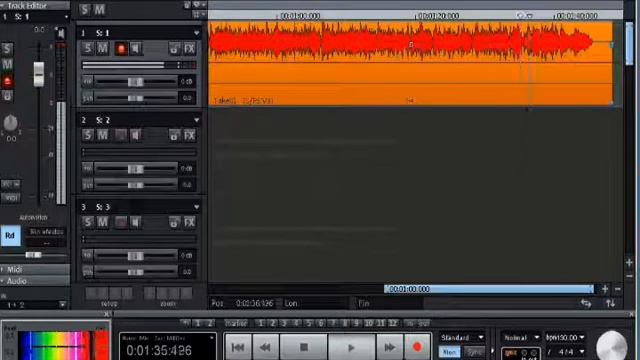
Task: Click Track Editor channel fader handle
Action: point(39,74)
